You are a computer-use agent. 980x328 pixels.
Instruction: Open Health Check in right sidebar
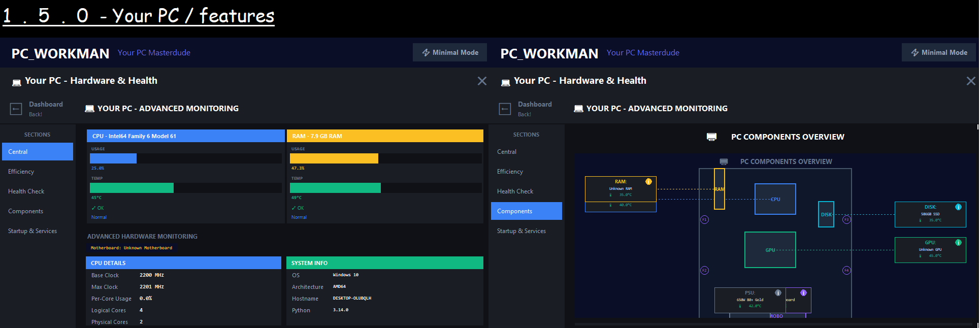point(515,191)
